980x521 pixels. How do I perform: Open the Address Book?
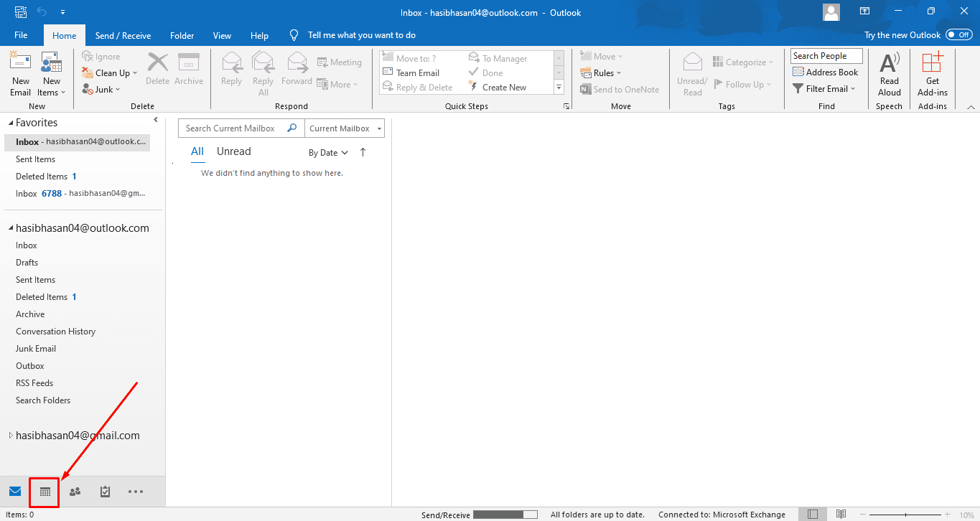826,72
